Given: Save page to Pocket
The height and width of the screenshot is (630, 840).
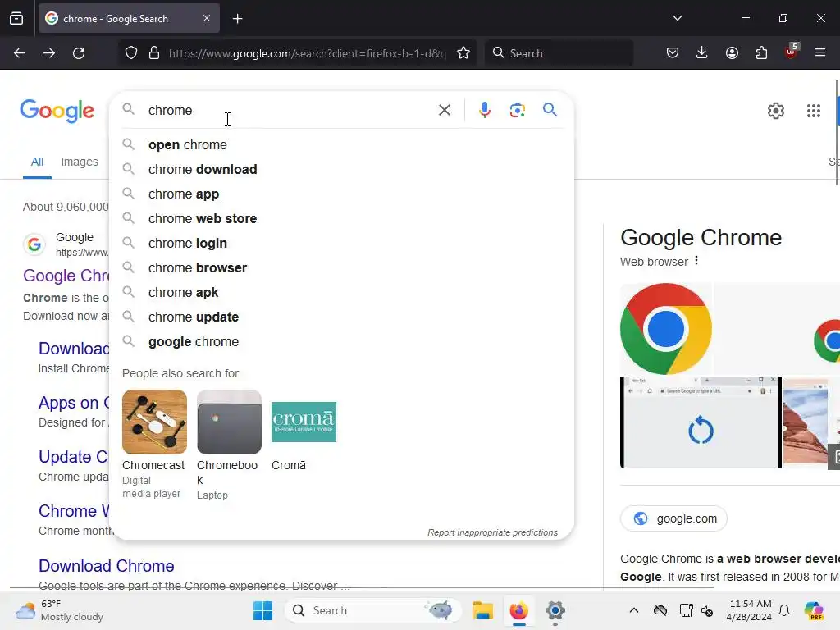Looking at the screenshot, I should click(x=673, y=53).
